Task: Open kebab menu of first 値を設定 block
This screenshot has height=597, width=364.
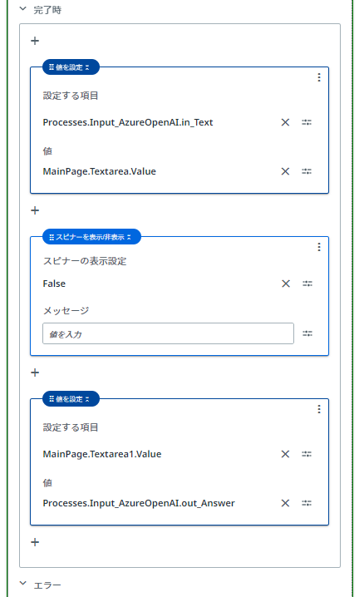Action: tap(319, 77)
